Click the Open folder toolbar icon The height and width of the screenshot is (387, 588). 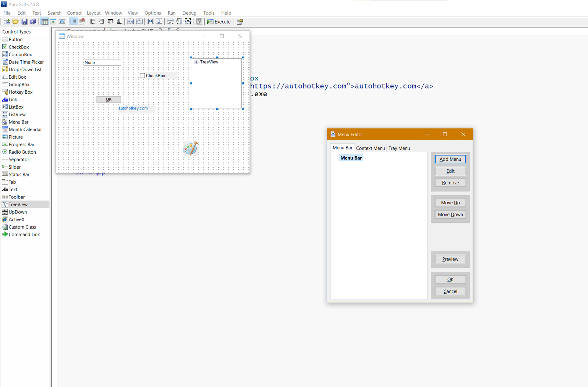(x=15, y=22)
